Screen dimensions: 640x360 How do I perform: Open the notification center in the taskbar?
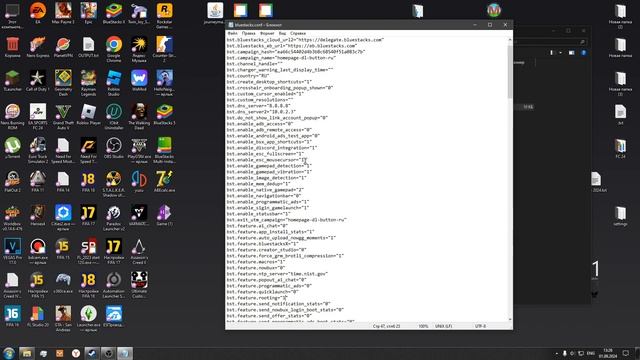(x=625, y=353)
